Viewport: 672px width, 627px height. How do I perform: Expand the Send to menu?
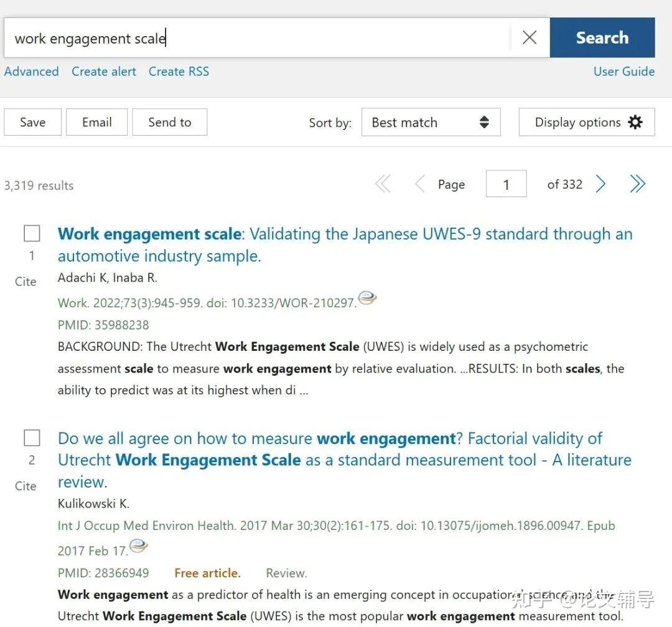(x=169, y=123)
